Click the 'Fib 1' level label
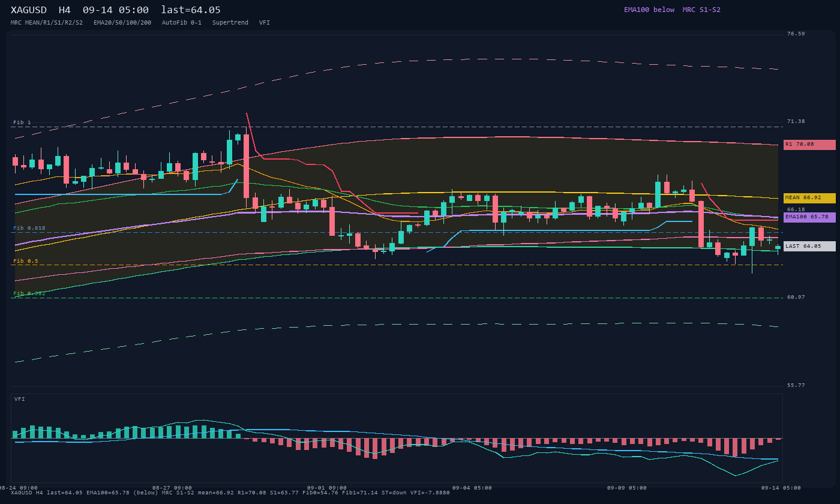 point(22,122)
